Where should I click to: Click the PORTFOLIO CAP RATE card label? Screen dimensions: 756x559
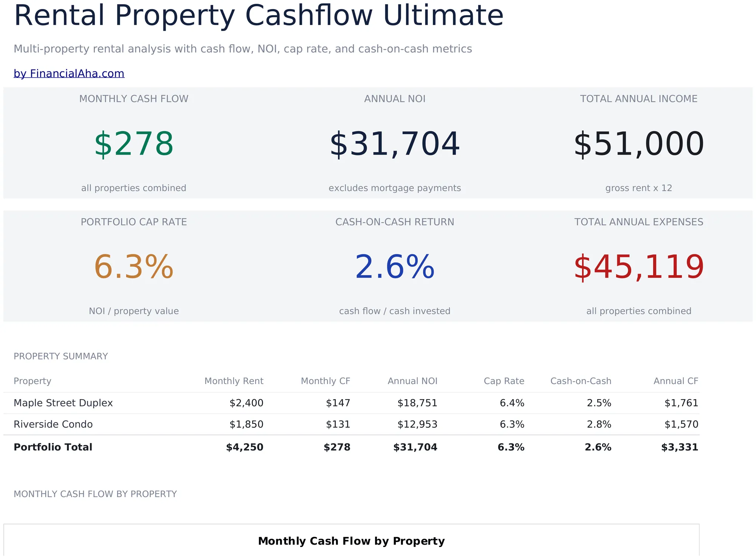click(x=134, y=222)
